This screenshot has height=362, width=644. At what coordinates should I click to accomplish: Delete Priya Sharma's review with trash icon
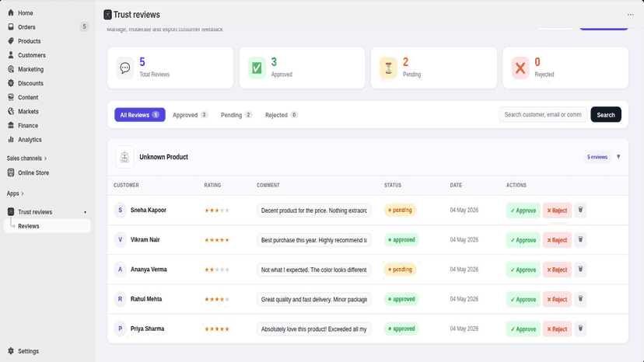tap(580, 329)
